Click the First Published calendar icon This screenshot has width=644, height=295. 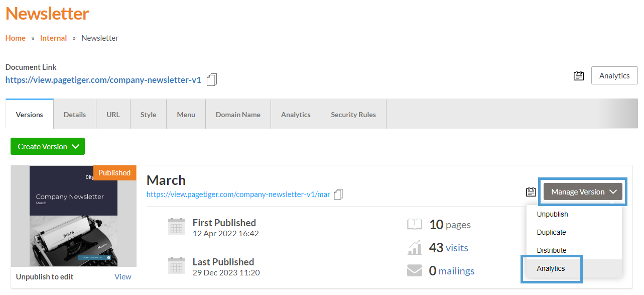tap(176, 227)
